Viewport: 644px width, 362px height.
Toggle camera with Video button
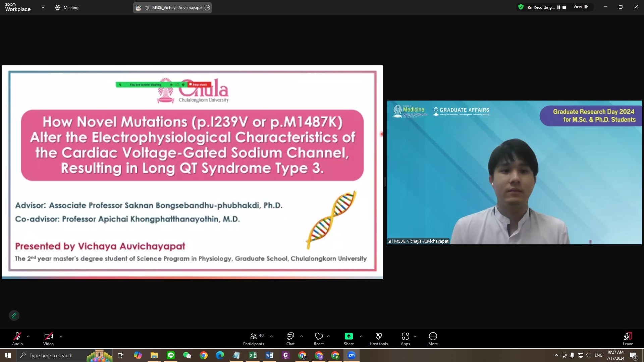[48, 339]
